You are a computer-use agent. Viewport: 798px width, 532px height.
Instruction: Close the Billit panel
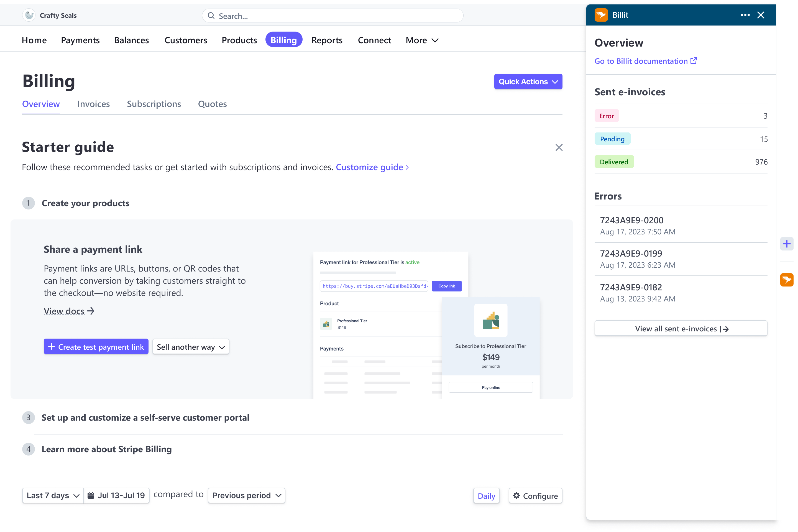pyautogui.click(x=761, y=15)
